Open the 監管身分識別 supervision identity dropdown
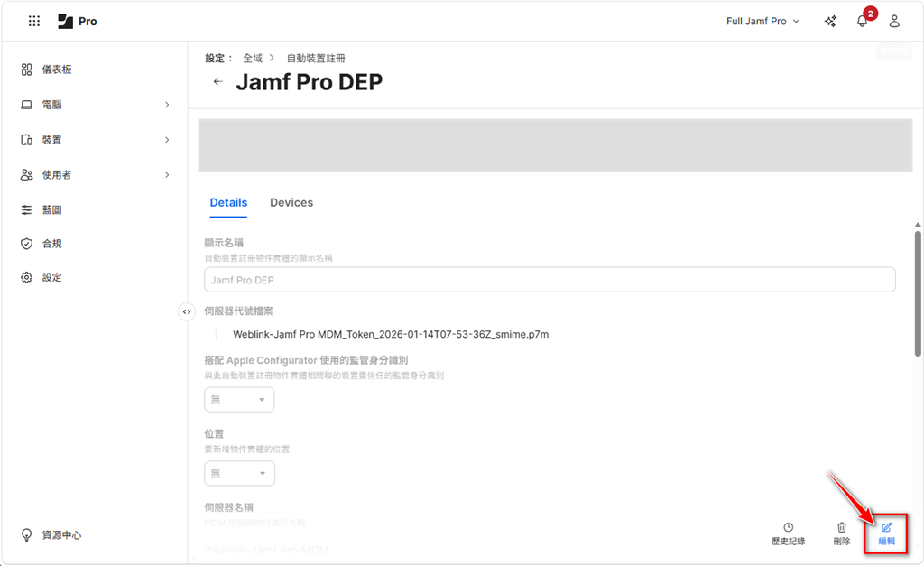The image size is (924, 566). 239,399
